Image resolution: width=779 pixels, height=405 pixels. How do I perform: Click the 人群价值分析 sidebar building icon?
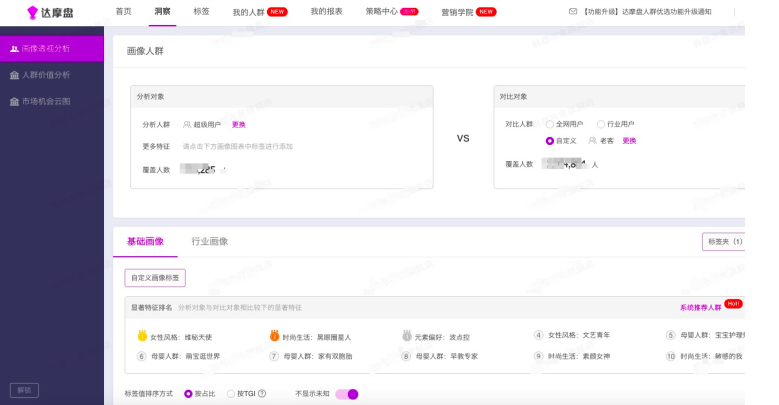14,75
